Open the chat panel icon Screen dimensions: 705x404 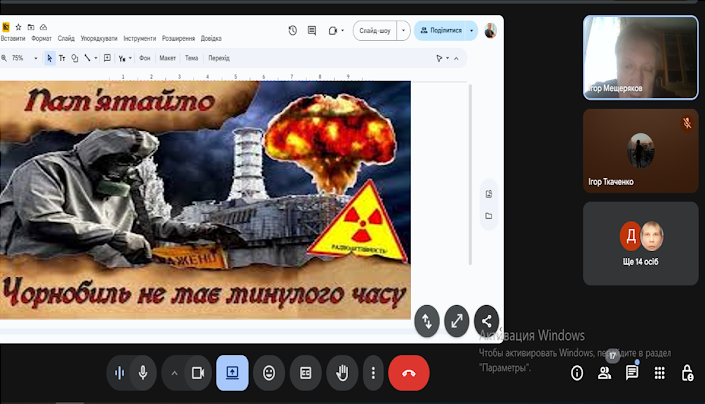632,373
